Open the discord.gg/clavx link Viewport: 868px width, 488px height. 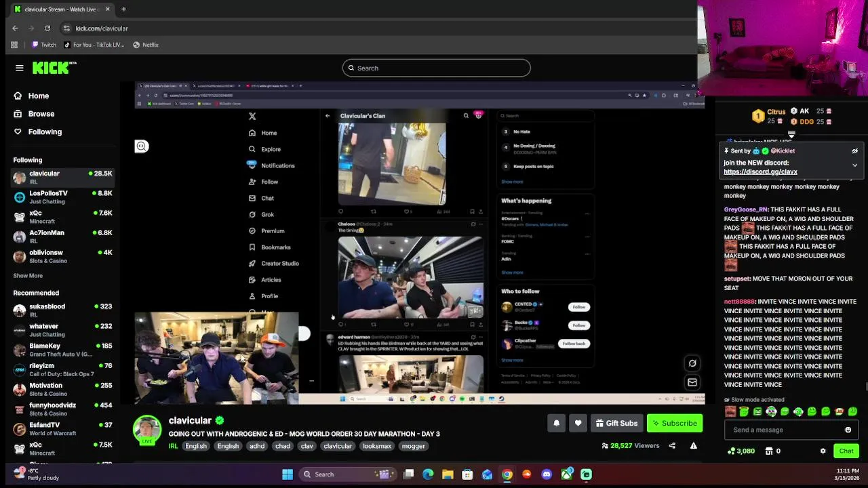[x=760, y=172]
